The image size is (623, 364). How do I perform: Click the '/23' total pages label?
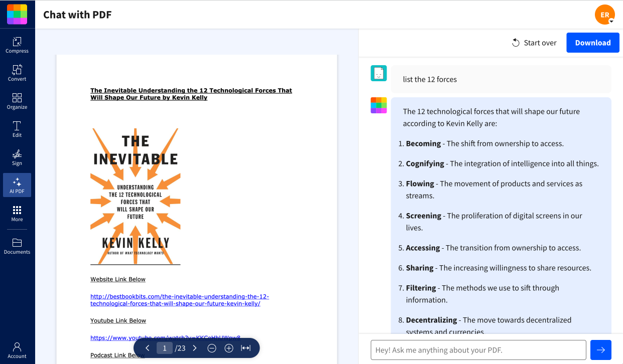point(180,348)
